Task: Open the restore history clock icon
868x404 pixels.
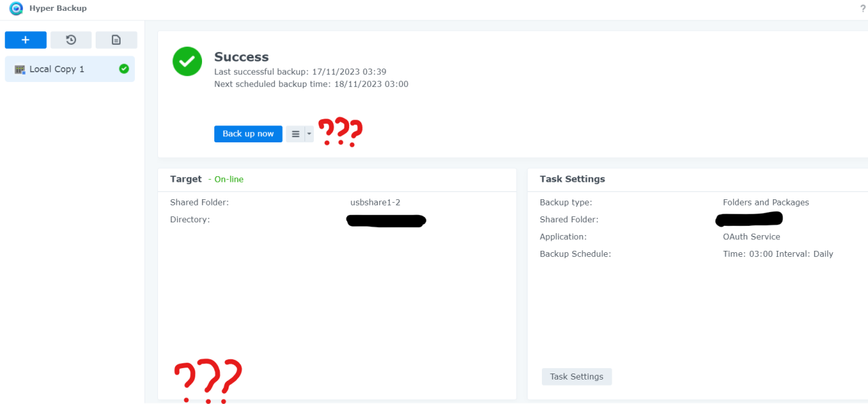Action: tap(71, 40)
